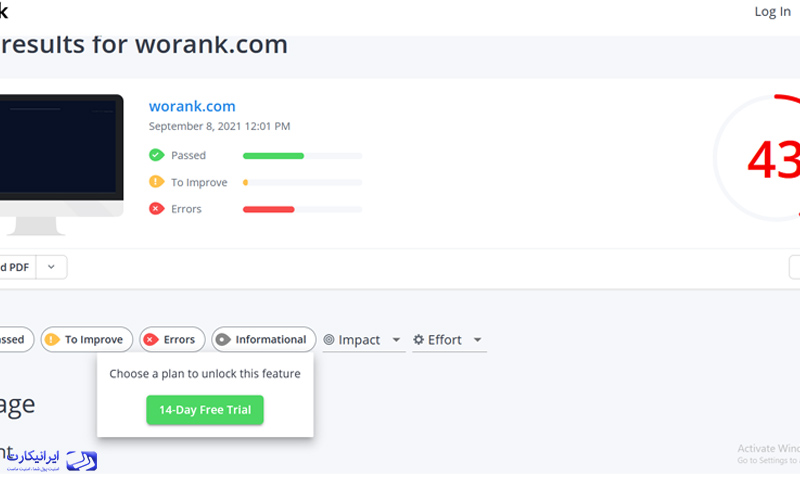Click the 'results for worank.com' heading

[x=144, y=44]
